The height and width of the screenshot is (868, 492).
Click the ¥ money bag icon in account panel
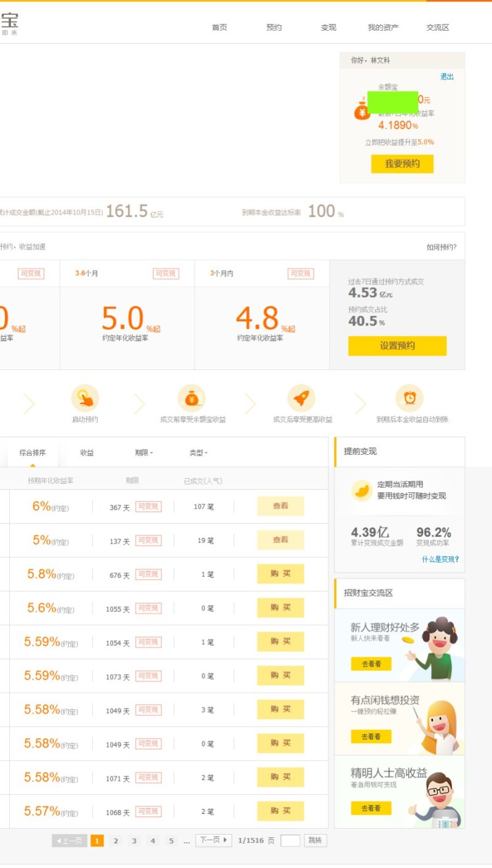[362, 111]
